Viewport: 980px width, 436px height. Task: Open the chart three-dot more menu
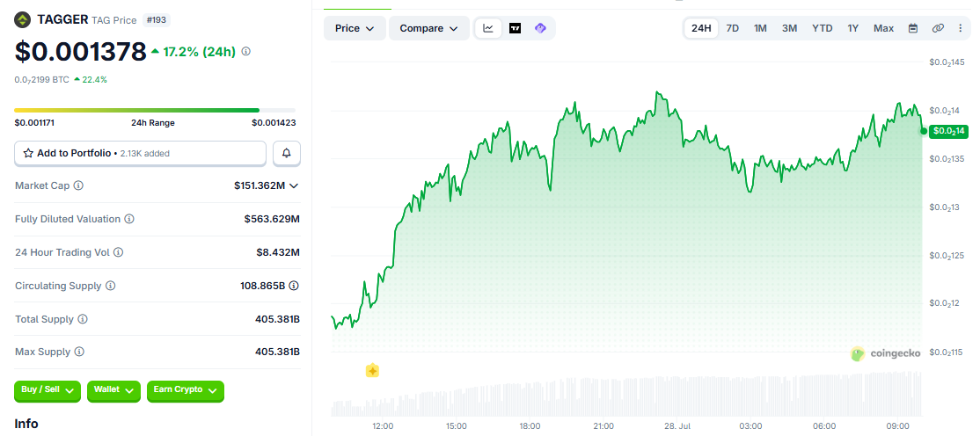(961, 28)
